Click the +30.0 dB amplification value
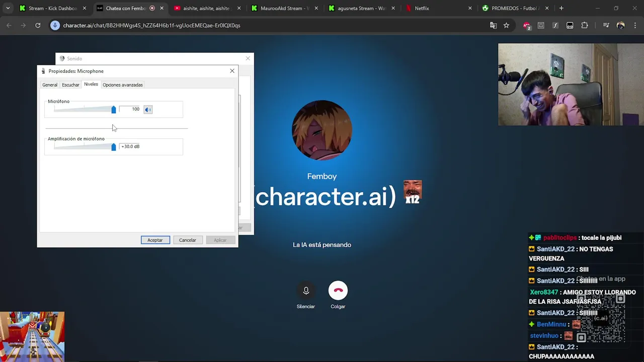 [130, 146]
